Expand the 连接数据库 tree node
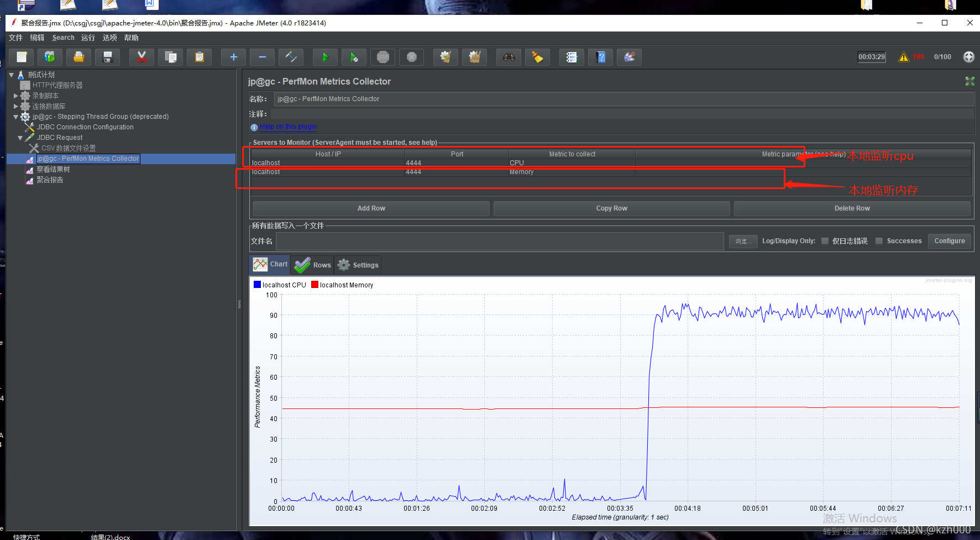 tap(16, 106)
